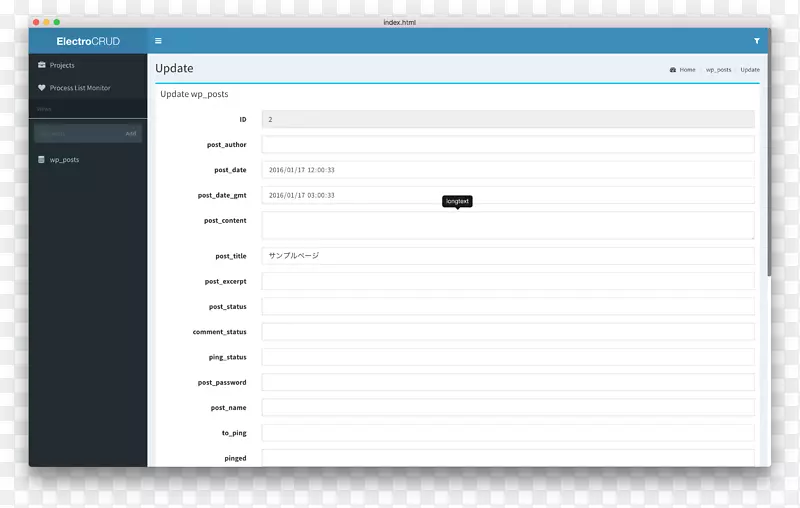Click the post_date field
The height and width of the screenshot is (508, 800).
coord(507,170)
